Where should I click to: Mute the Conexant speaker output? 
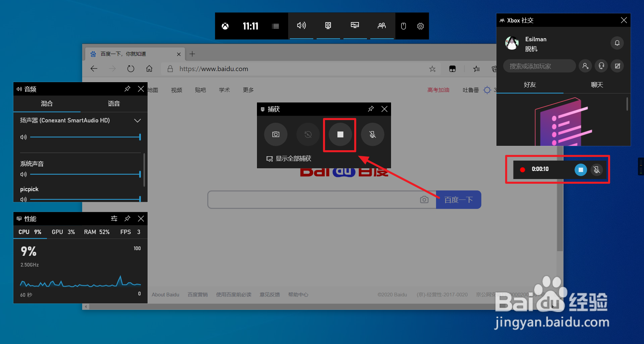(23, 137)
